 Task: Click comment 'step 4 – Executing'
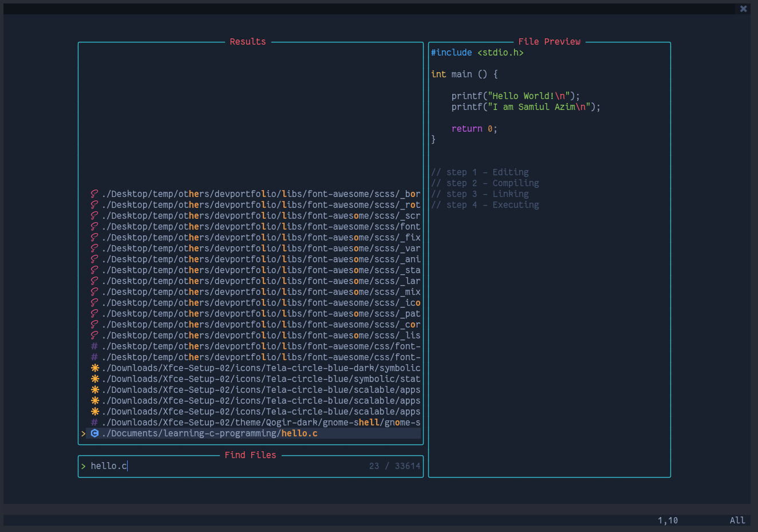tap(485, 205)
